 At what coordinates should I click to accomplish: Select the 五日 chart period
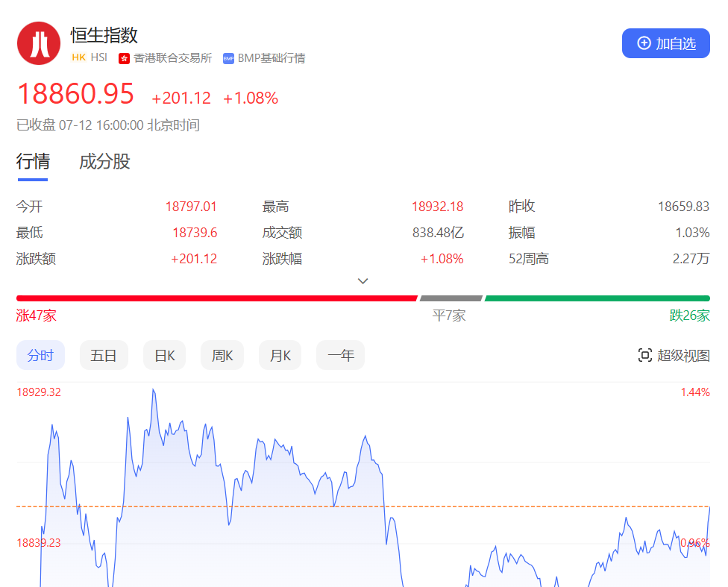[x=104, y=355]
